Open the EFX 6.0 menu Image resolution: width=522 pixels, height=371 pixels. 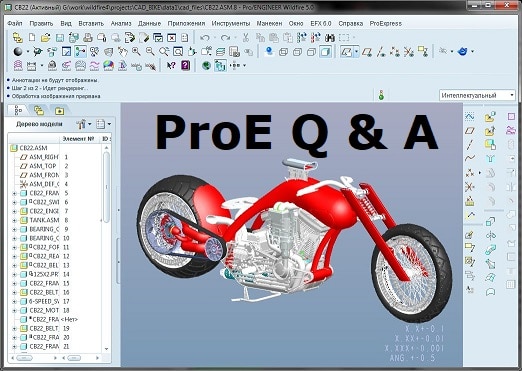click(x=321, y=23)
